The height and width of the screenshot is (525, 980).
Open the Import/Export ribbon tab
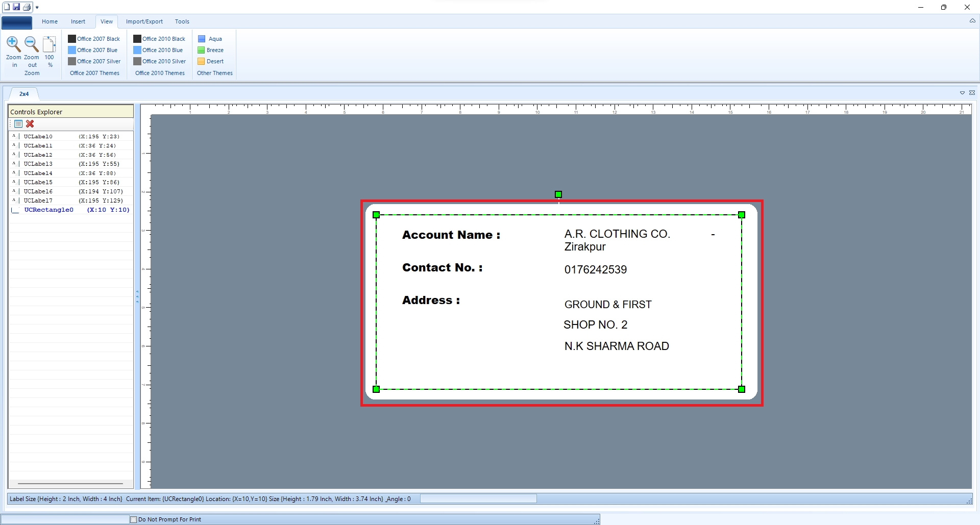point(144,21)
